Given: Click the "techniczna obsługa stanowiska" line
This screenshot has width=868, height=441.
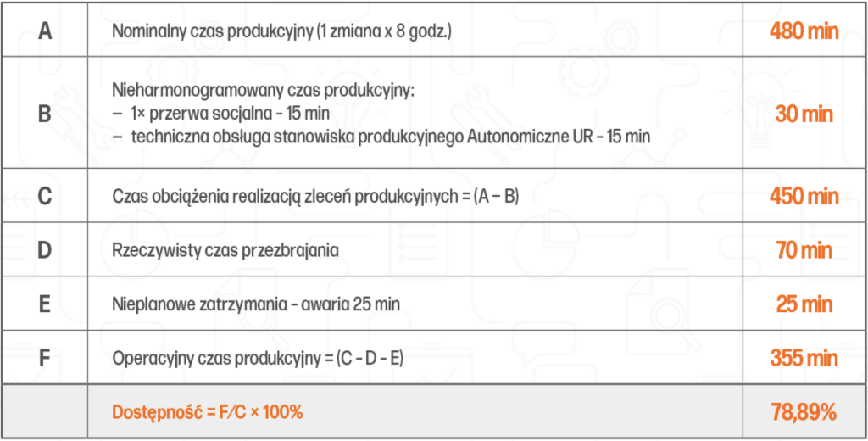Looking at the screenshot, I should [394, 136].
